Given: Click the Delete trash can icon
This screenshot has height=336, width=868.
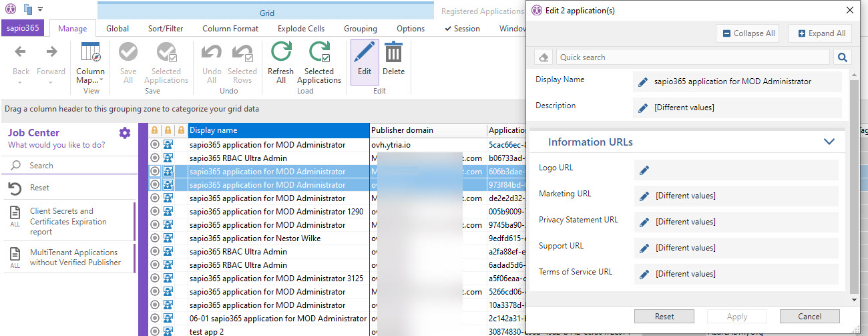Looking at the screenshot, I should coord(393,52).
